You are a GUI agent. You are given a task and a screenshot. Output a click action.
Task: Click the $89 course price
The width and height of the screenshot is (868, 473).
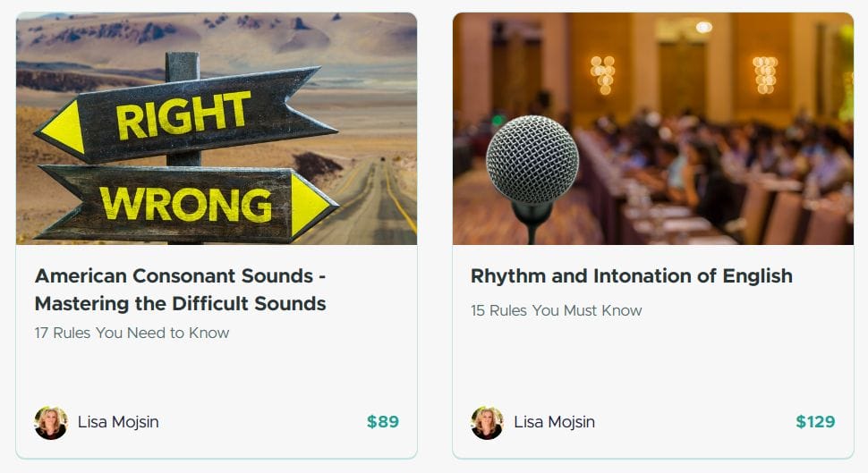coord(382,422)
